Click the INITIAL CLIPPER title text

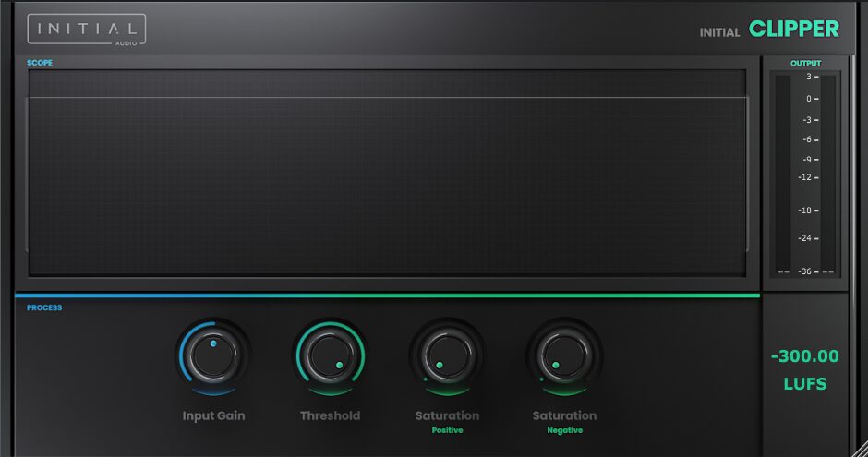pyautogui.click(x=769, y=30)
